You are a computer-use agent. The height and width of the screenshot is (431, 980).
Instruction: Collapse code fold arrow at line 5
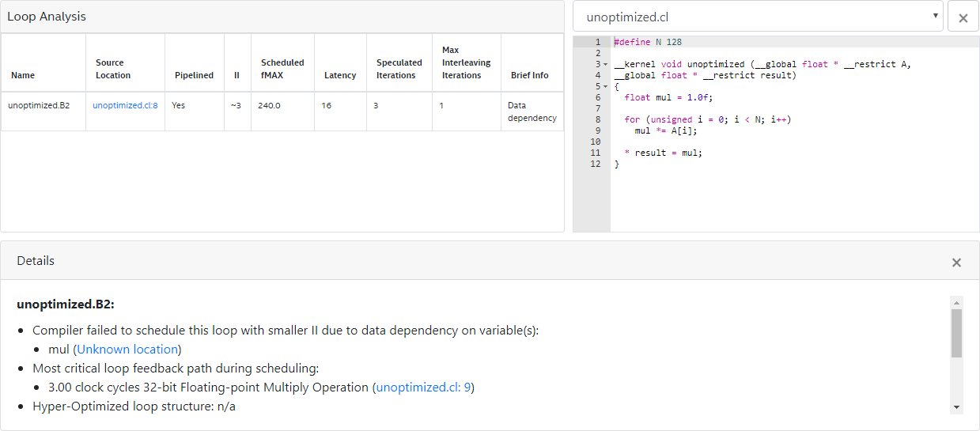605,87
